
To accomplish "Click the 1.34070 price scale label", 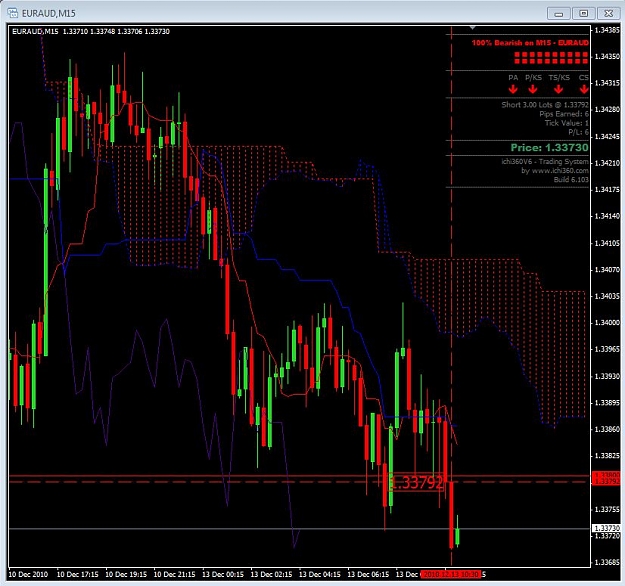I will 607,270.
